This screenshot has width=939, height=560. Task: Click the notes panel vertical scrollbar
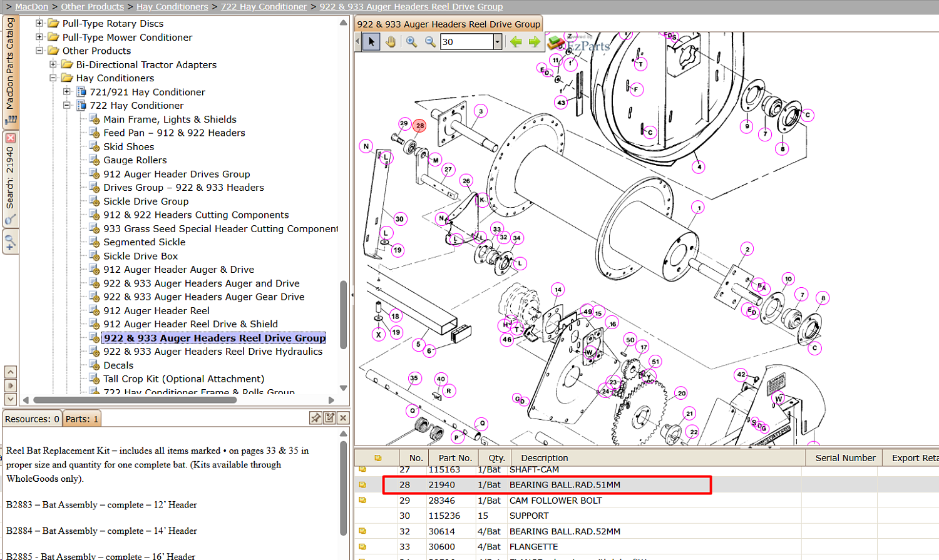pos(343,488)
